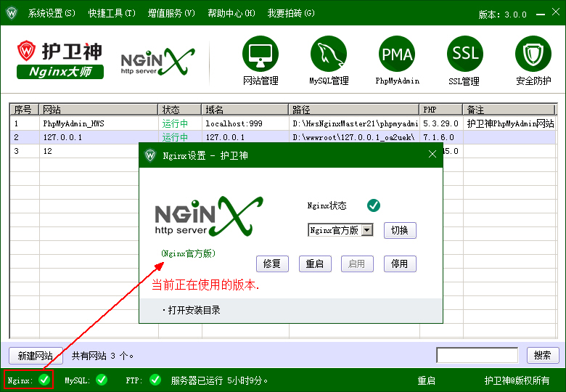
Task: Click the Nginx status checkmark in status bar
Action: [x=44, y=380]
